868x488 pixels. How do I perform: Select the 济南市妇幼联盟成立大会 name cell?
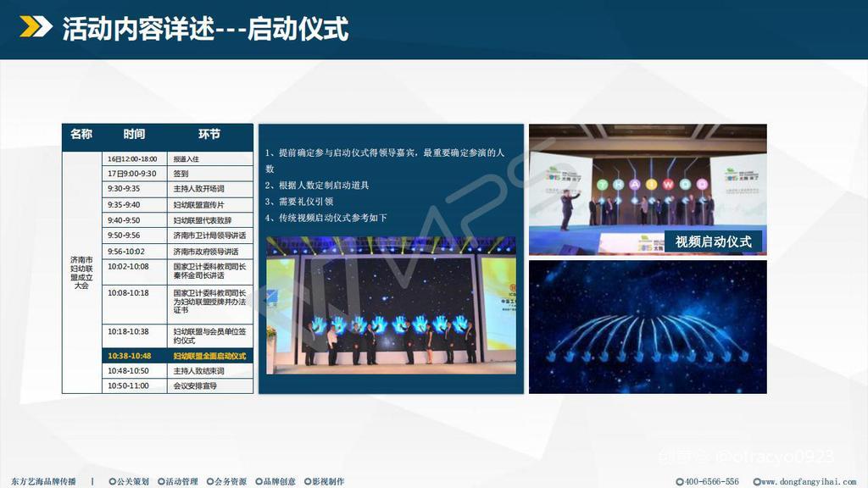pyautogui.click(x=82, y=272)
